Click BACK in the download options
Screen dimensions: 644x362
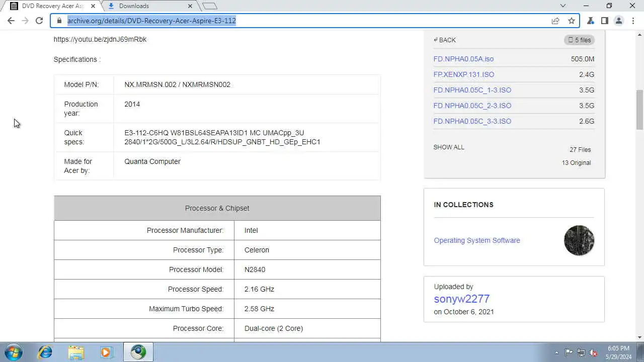(445, 40)
